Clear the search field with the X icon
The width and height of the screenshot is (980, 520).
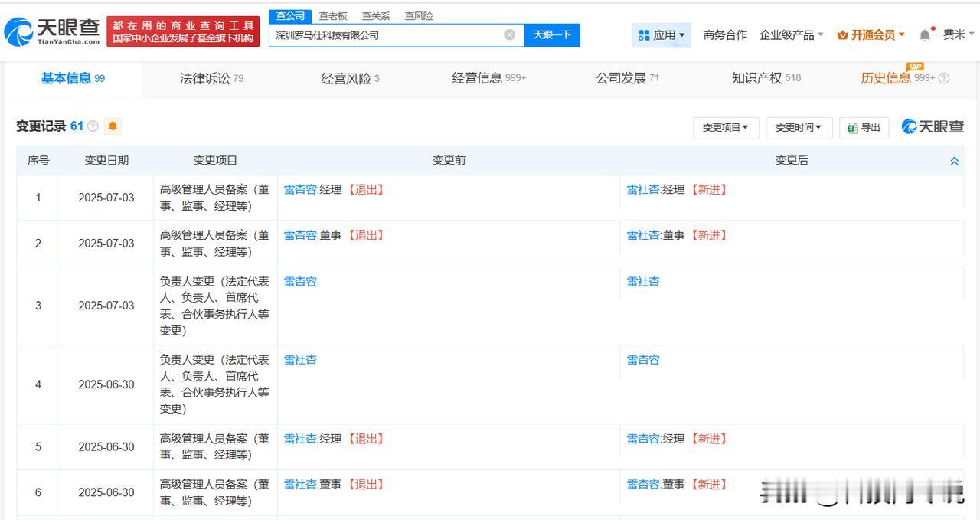coord(509,34)
